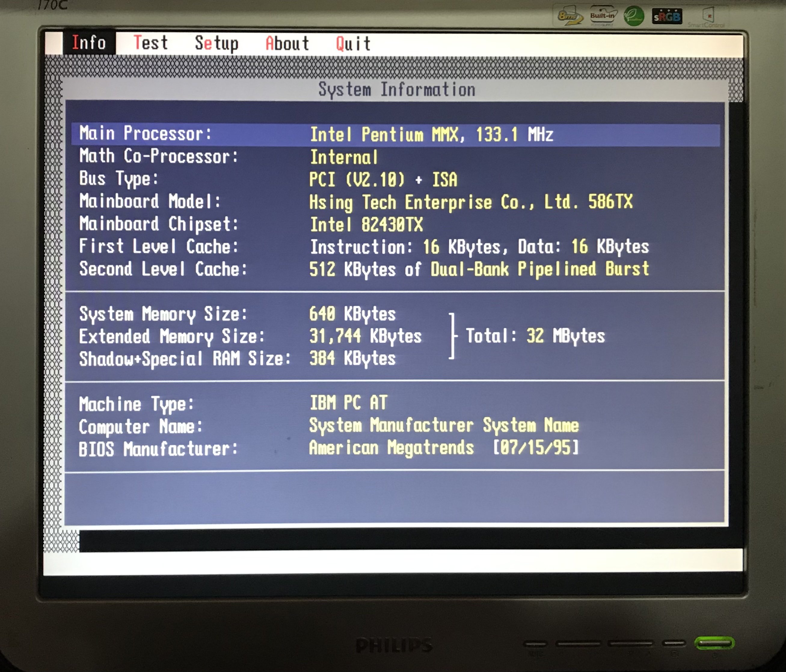This screenshot has height=672, width=786.
Task: Open the Test menu
Action: click(151, 42)
